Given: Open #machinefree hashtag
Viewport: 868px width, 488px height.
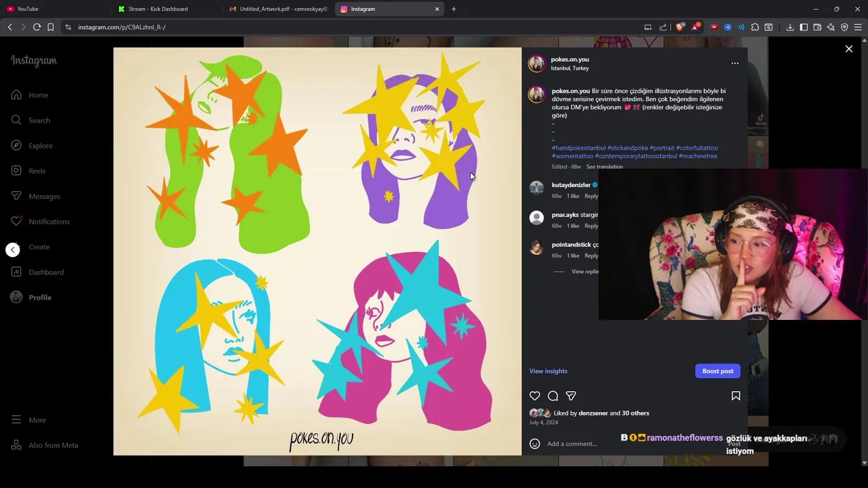Looking at the screenshot, I should point(698,156).
